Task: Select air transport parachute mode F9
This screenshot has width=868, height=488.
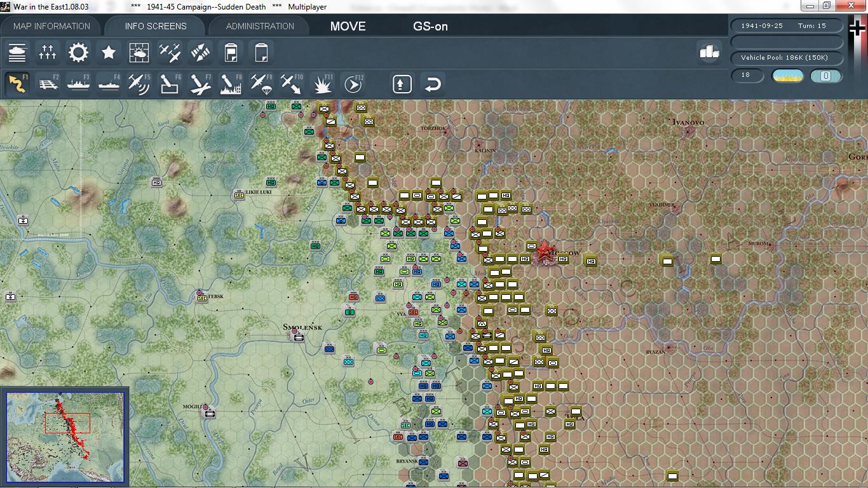Action: coord(261,83)
